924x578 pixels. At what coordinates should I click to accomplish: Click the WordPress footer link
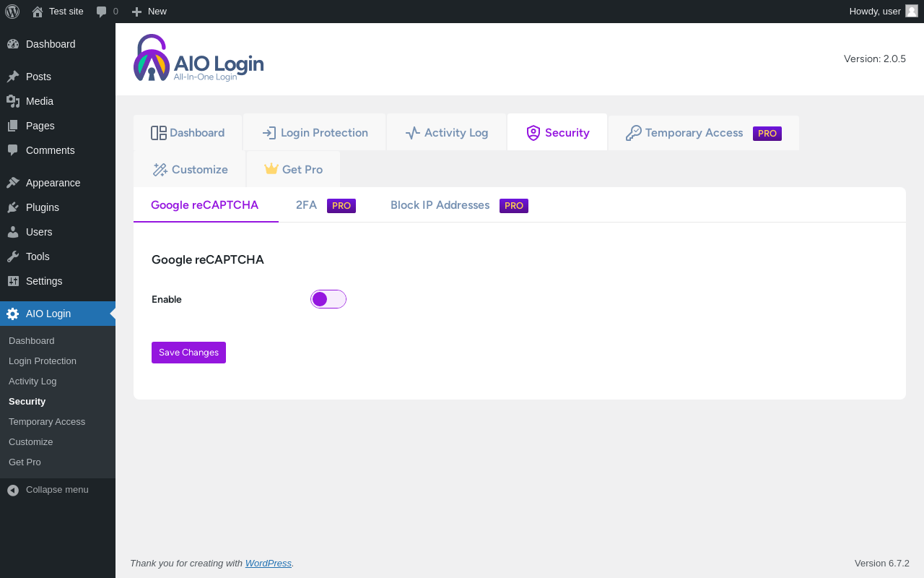coord(269,564)
